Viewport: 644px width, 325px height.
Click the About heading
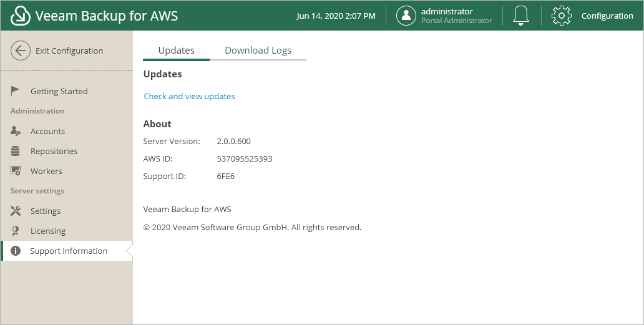157,124
